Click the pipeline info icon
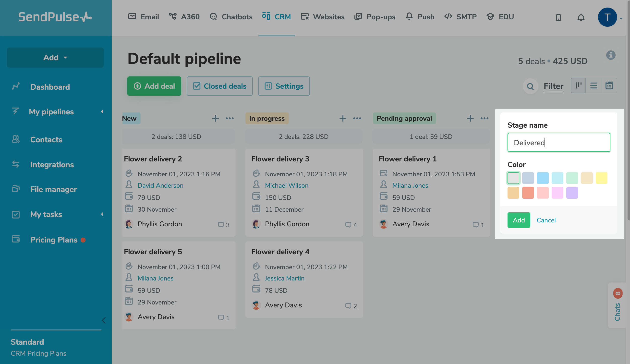Image resolution: width=630 pixels, height=364 pixels. click(610, 55)
